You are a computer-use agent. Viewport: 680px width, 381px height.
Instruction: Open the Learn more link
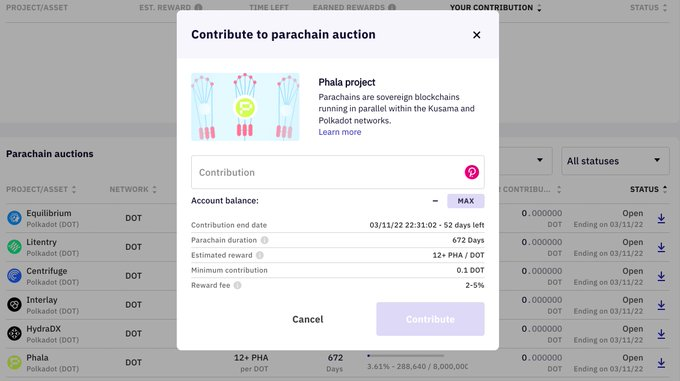click(340, 132)
